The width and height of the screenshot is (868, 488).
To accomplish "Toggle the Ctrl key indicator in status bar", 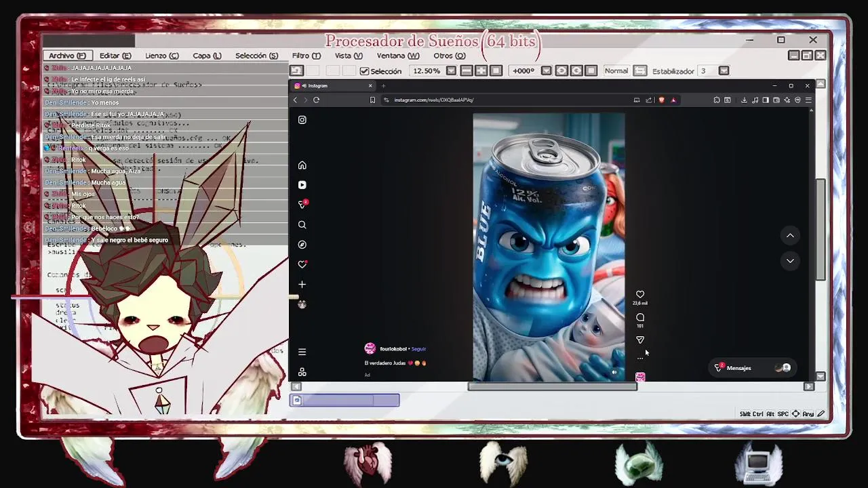I will click(x=758, y=413).
